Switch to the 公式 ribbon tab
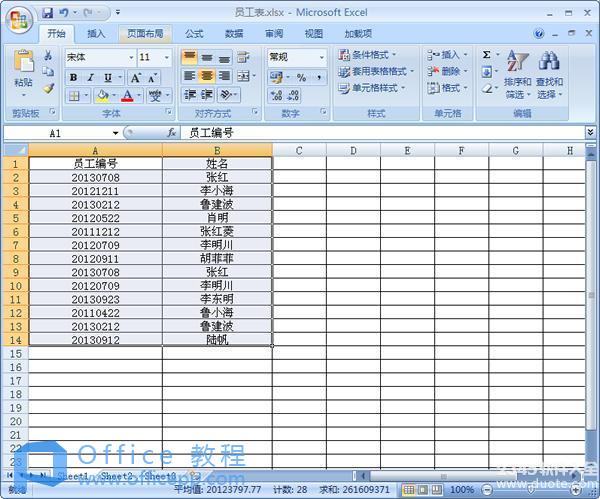Viewport: 600px width, 499px height. click(x=194, y=33)
